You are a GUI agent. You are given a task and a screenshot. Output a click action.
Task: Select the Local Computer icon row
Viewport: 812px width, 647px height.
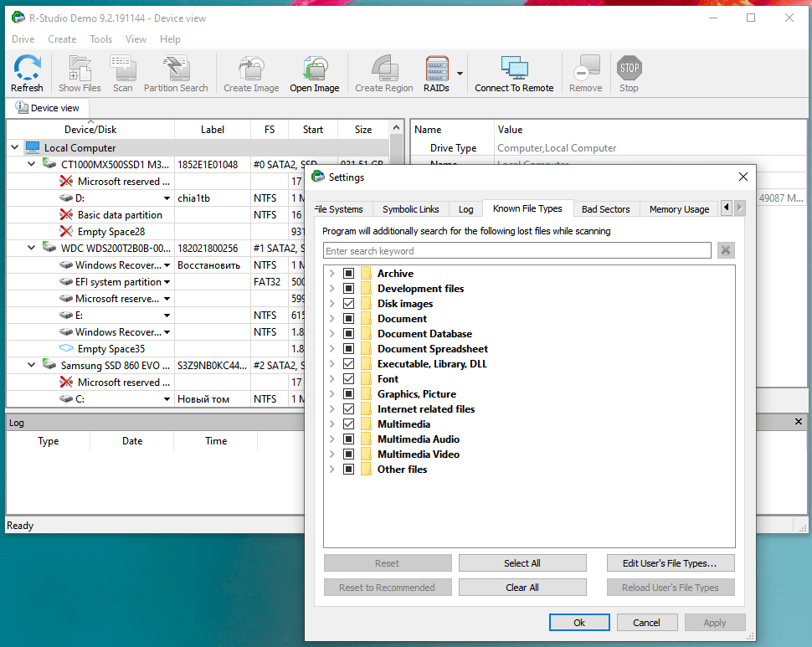(x=33, y=147)
